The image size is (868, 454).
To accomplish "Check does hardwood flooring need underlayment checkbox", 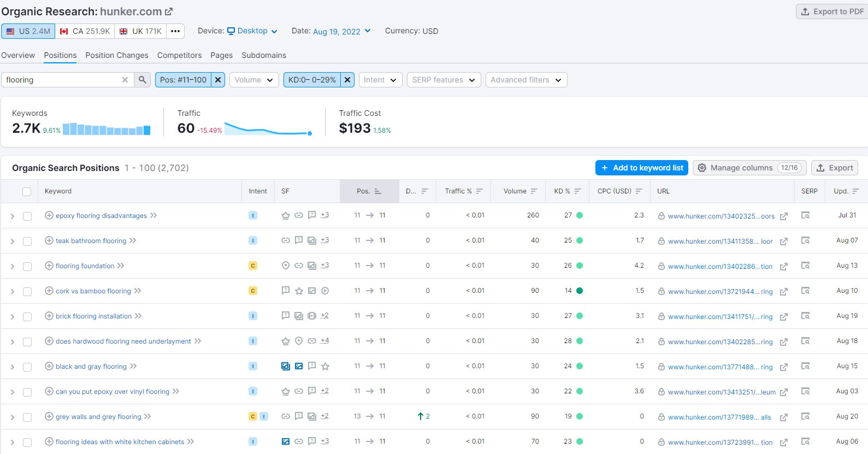I will click(x=27, y=342).
